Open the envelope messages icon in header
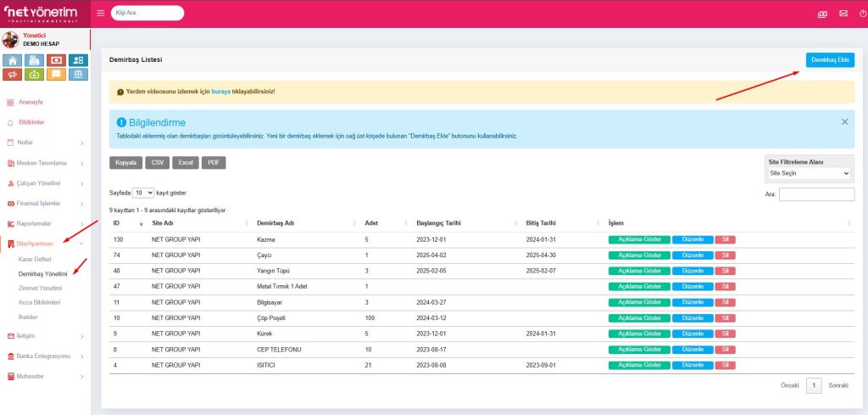Viewport: 868px width, 415px height. [842, 14]
